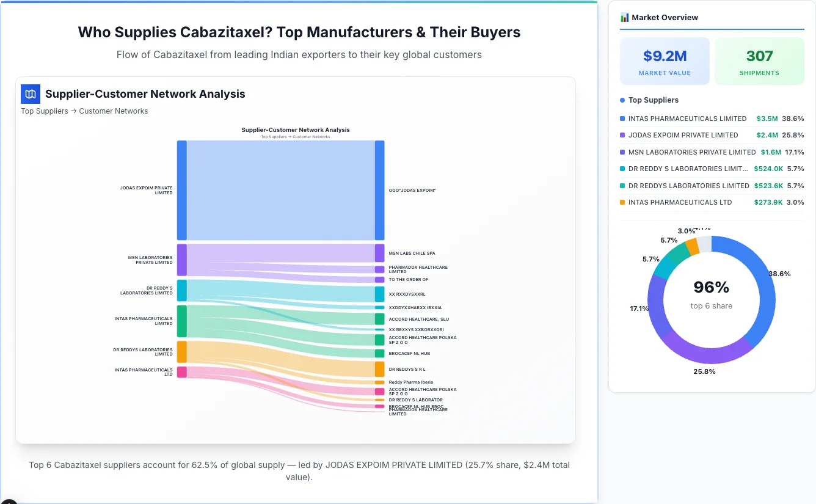Expand the truncated DR REDDY S LABORATORIES LIMIT... entry

tap(689, 169)
